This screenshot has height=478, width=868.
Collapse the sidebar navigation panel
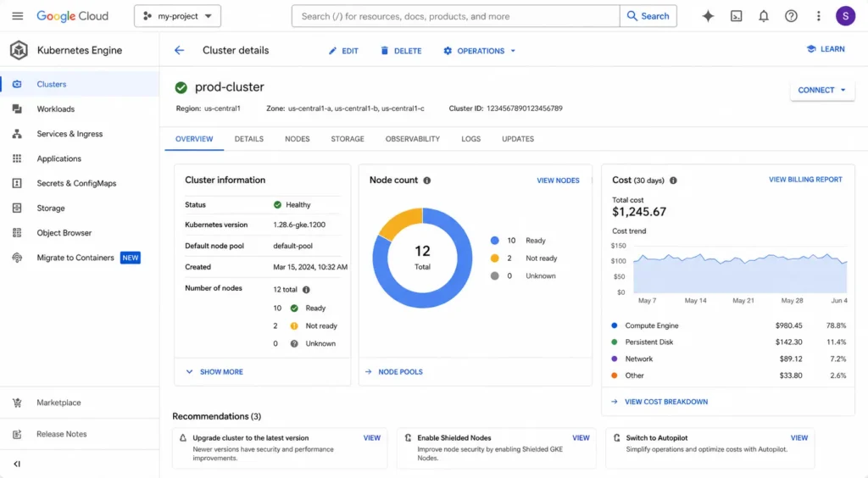click(17, 464)
